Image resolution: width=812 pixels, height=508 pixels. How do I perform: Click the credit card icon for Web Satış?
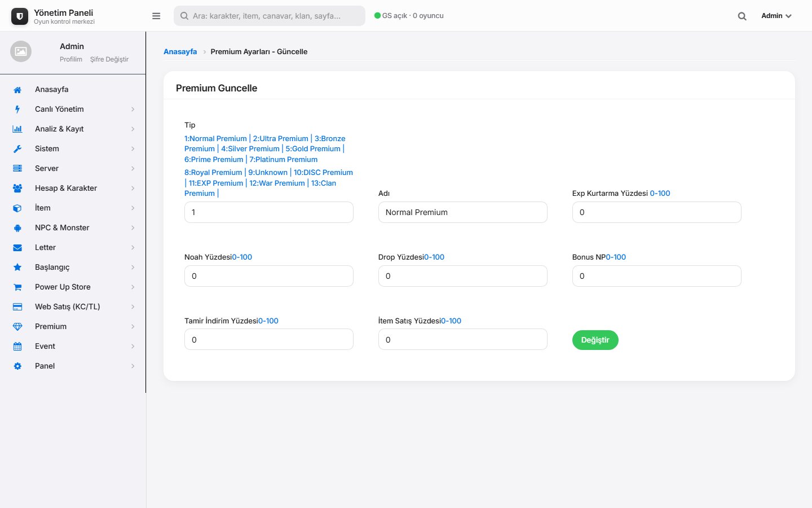[x=17, y=307]
